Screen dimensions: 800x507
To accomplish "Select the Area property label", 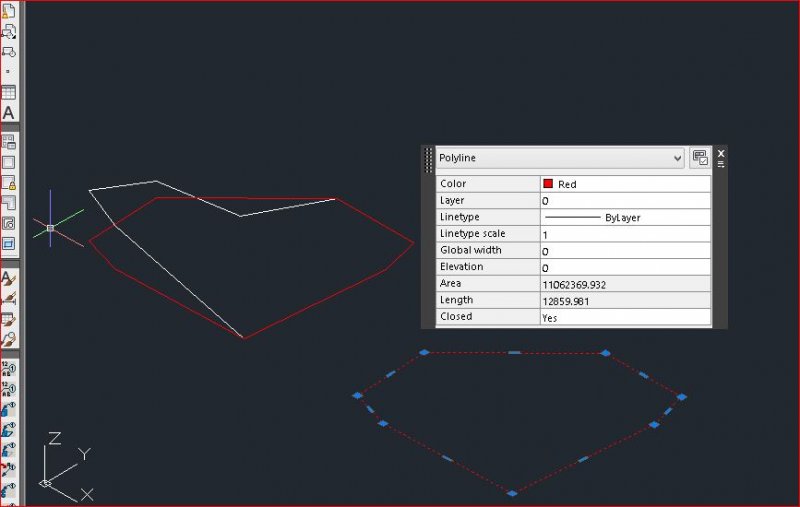I will coord(451,283).
